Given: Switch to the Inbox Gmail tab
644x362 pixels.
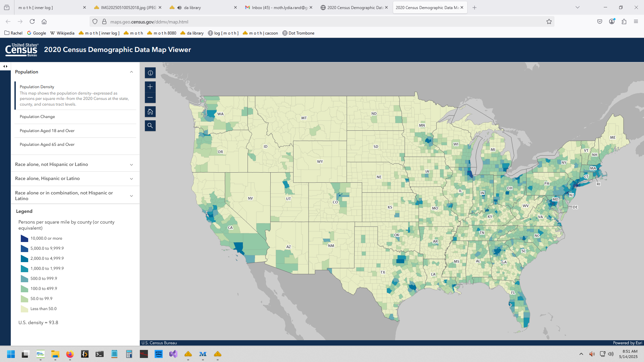Looking at the screenshot, I should pyautogui.click(x=278, y=7).
